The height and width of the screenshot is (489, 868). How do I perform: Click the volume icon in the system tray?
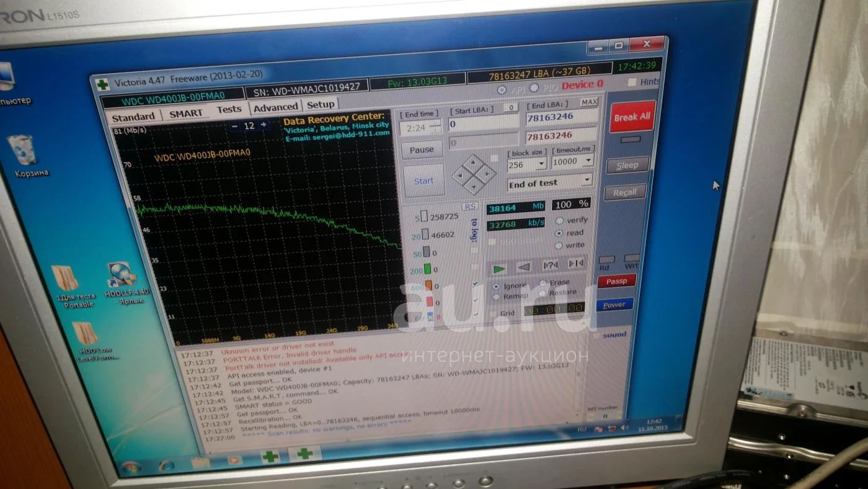point(624,428)
